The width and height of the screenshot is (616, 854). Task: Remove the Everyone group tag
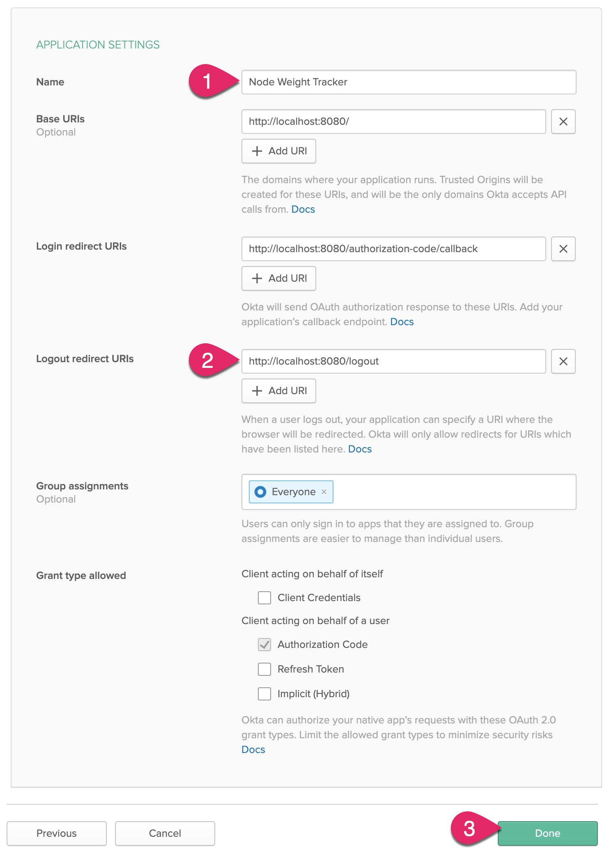click(x=324, y=492)
